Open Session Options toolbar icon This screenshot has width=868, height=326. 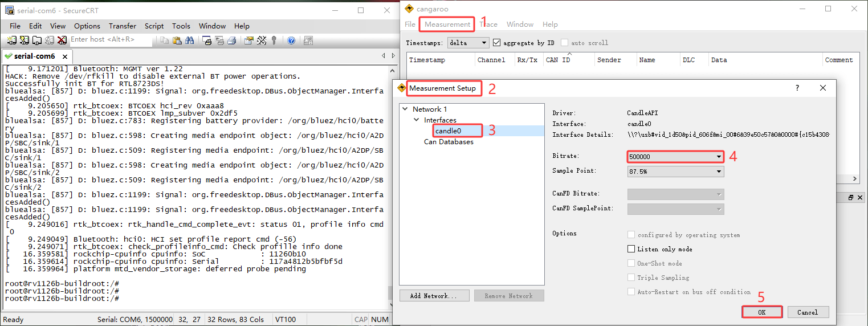click(x=249, y=40)
